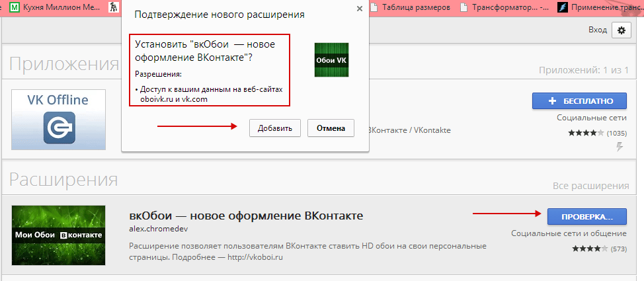This screenshot has width=644, height=281.
Task: Click the БЕСПЛАТНО button for VK Offline
Action: pyautogui.click(x=579, y=101)
